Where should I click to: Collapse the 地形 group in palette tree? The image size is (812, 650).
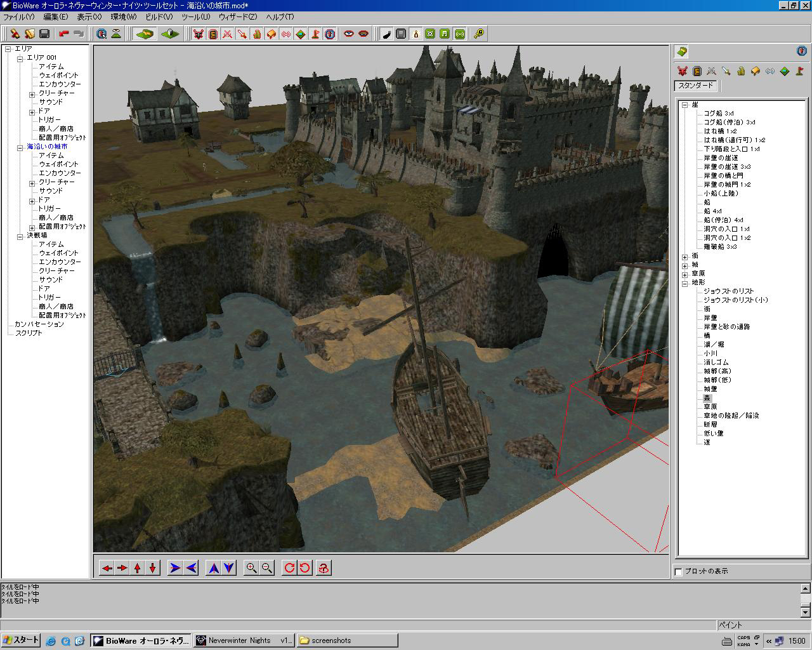click(x=685, y=282)
